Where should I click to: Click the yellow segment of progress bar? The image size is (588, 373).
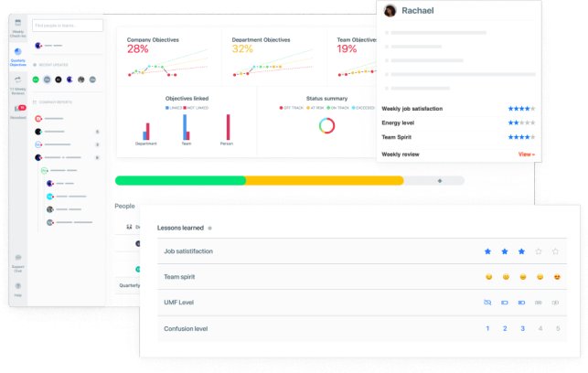[325, 181]
